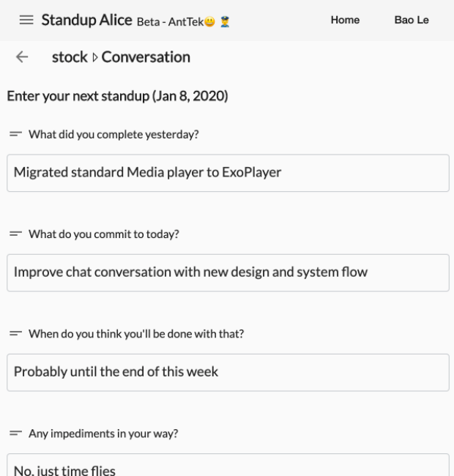Focus the 'Improve chat conversation' answer field

click(x=228, y=272)
